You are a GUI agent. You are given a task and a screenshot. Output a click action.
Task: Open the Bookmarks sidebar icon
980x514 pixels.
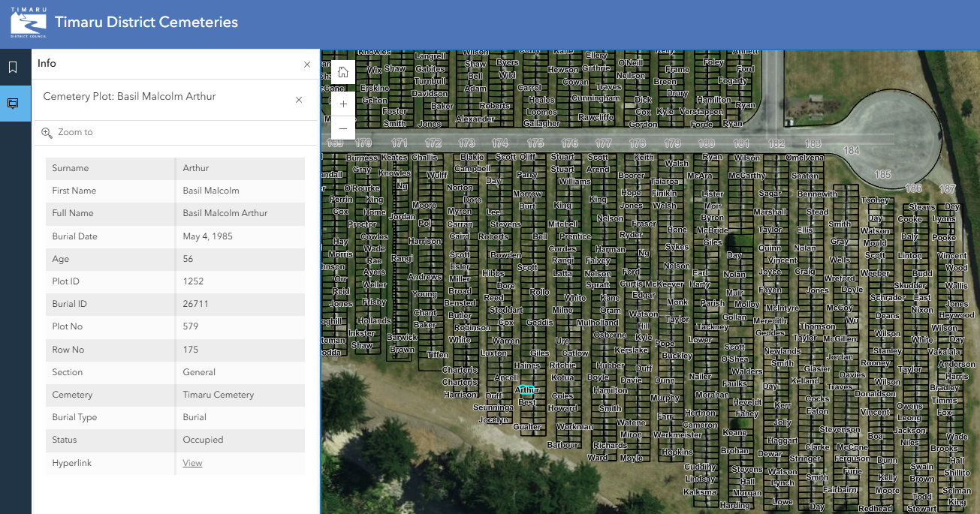tap(13, 68)
